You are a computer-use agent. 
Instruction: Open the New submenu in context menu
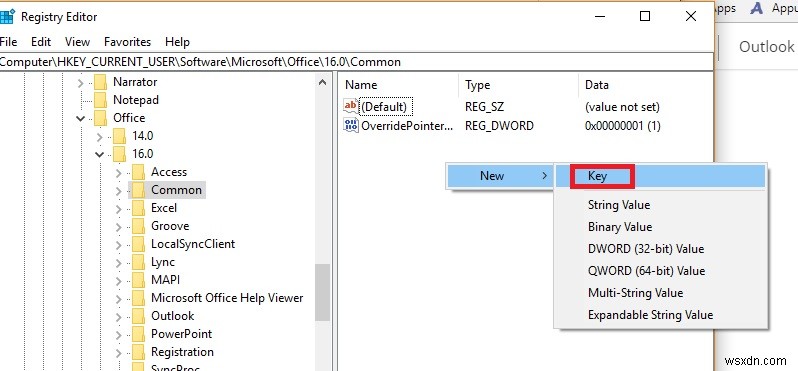pyautogui.click(x=500, y=176)
